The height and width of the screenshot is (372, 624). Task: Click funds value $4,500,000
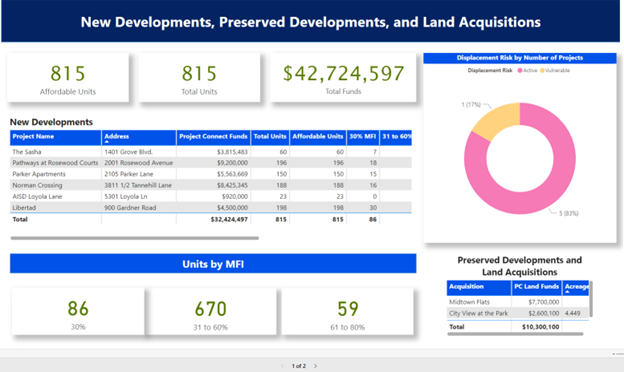pos(232,207)
